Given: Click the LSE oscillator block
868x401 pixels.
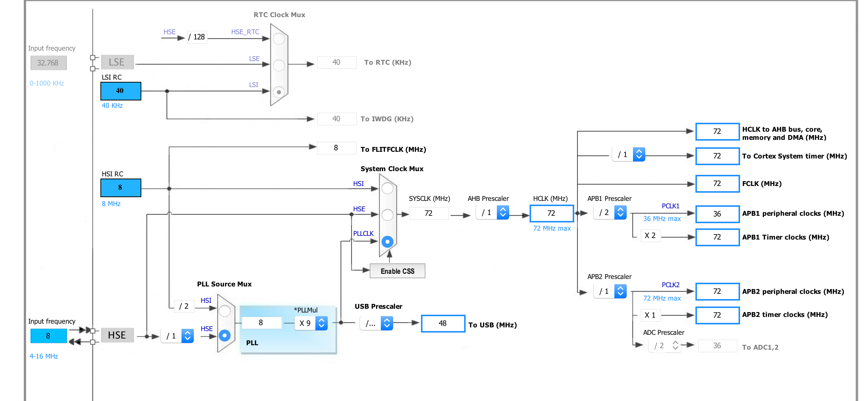Looking at the screenshot, I should pos(117,62).
